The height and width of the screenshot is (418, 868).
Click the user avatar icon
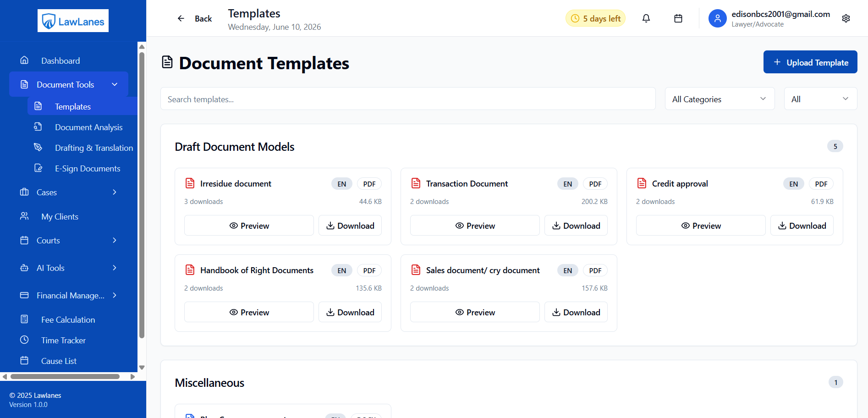pyautogui.click(x=718, y=18)
